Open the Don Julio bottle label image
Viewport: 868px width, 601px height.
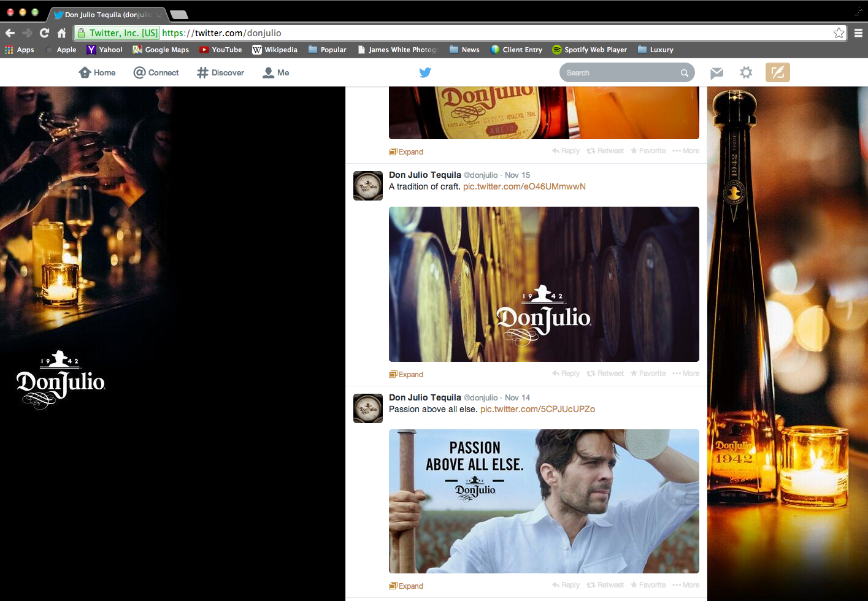544,113
